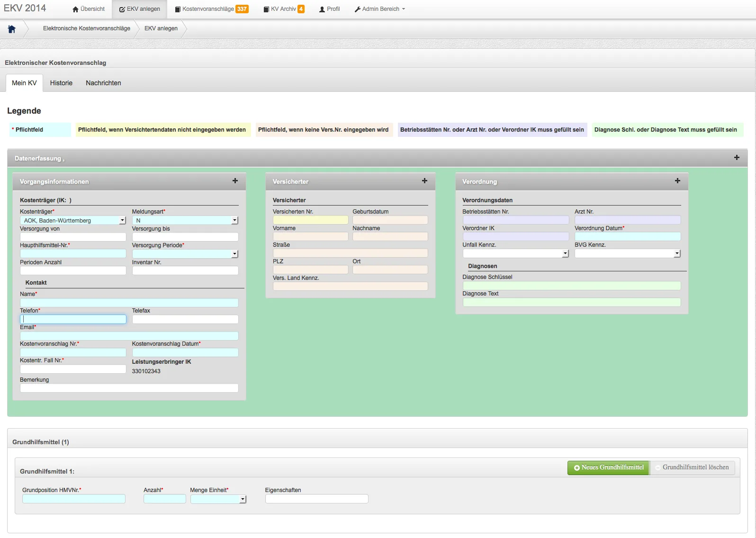Open the Menge Einheit dropdown

[218, 499]
